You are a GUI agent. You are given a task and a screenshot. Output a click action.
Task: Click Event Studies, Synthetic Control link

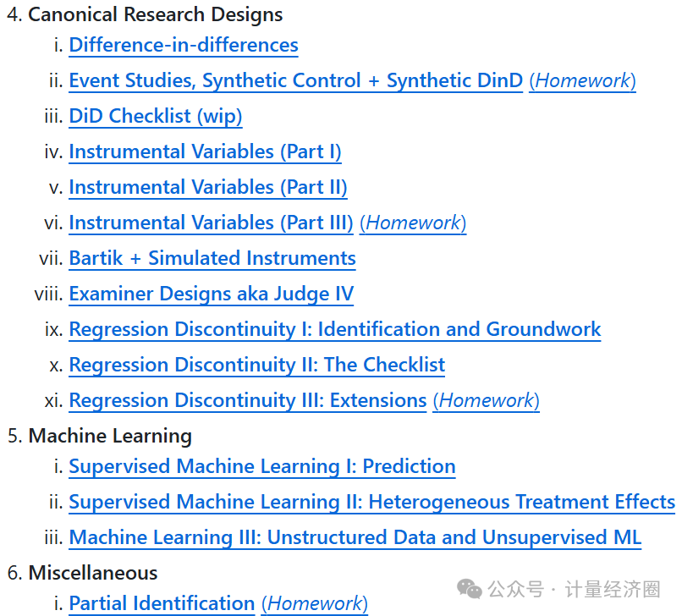tap(295, 81)
